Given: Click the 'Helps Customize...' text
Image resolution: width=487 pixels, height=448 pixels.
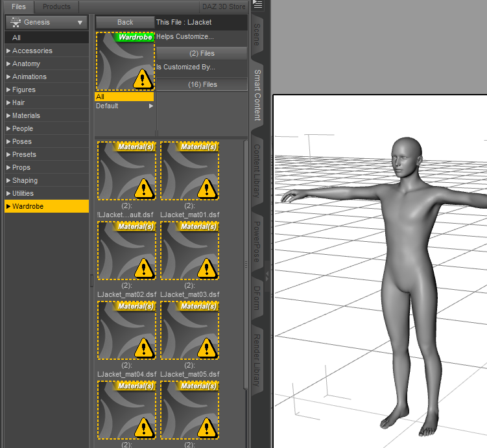Looking at the screenshot, I should tap(185, 37).
